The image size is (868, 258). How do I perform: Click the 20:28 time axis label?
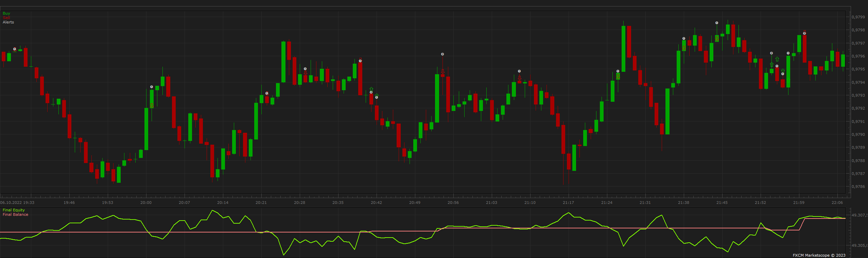click(x=300, y=203)
